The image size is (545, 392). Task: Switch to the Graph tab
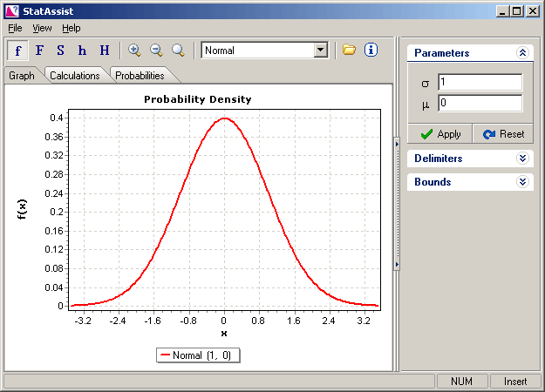(22, 75)
